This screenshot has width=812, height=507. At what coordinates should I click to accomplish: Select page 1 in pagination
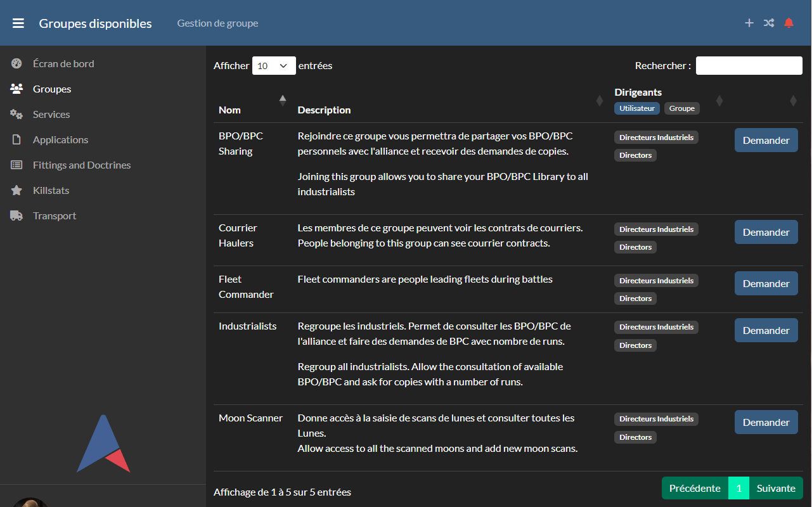tap(738, 488)
